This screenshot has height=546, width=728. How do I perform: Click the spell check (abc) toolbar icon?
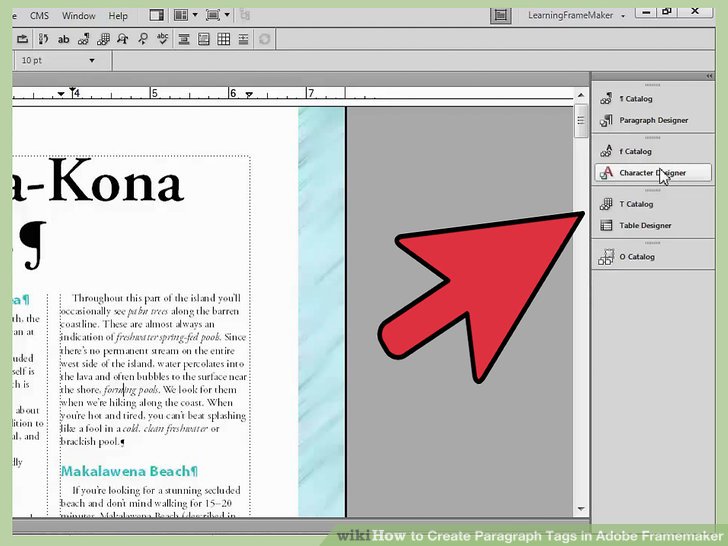[160, 39]
